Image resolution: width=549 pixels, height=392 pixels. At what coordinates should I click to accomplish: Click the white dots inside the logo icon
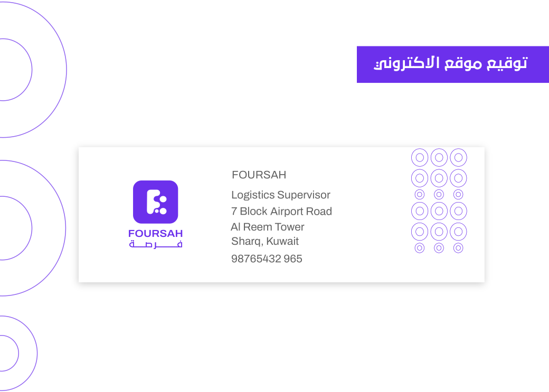(x=162, y=205)
